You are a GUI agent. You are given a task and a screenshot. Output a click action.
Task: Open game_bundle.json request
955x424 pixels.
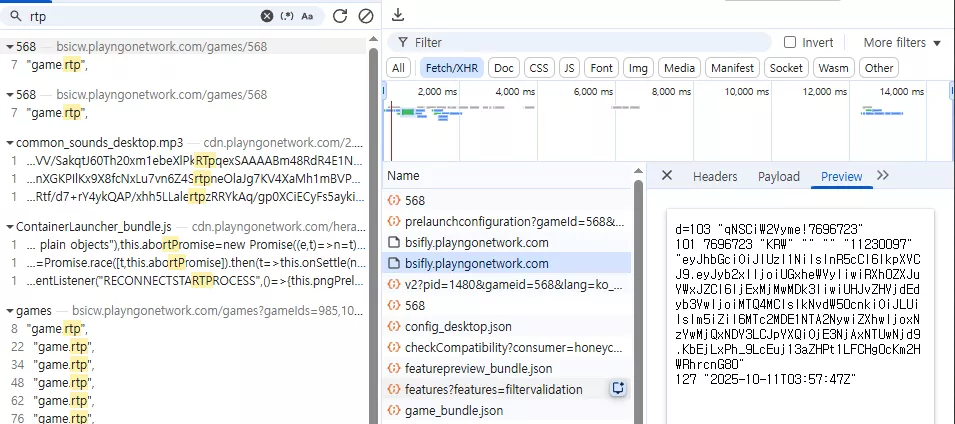coord(507,411)
